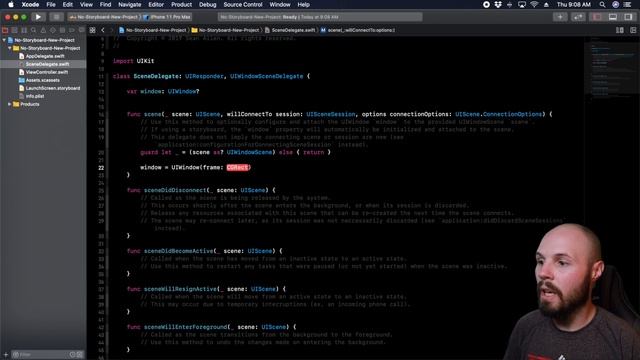The height and width of the screenshot is (360, 640).
Task: Click 'sceneDidBecomeActive' function name
Action: [x=178, y=251]
